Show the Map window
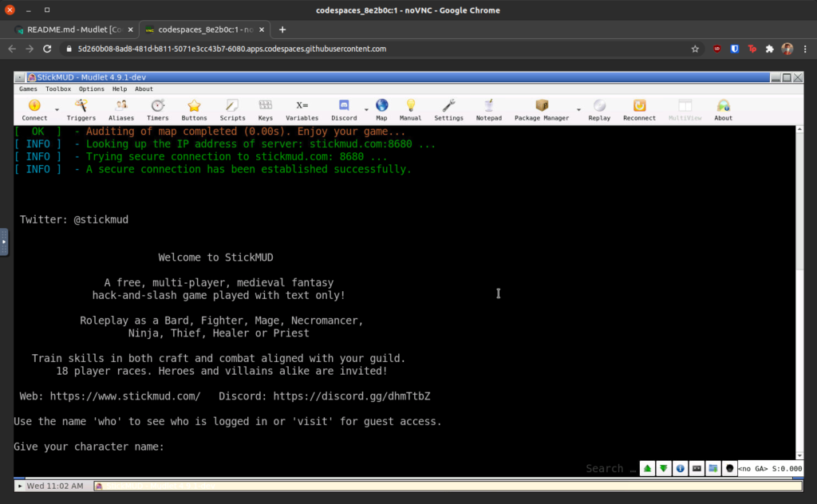The image size is (817, 504). point(381,110)
